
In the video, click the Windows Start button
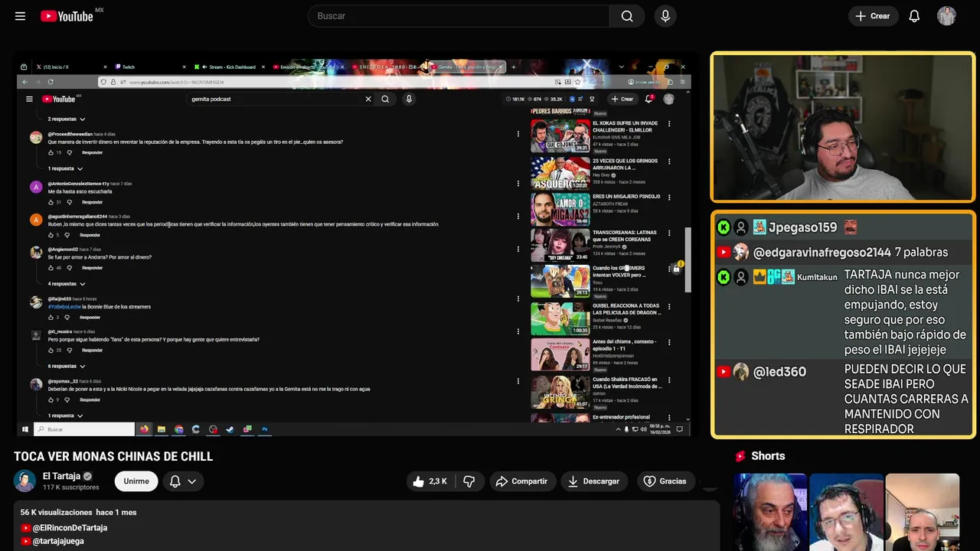click(x=25, y=429)
